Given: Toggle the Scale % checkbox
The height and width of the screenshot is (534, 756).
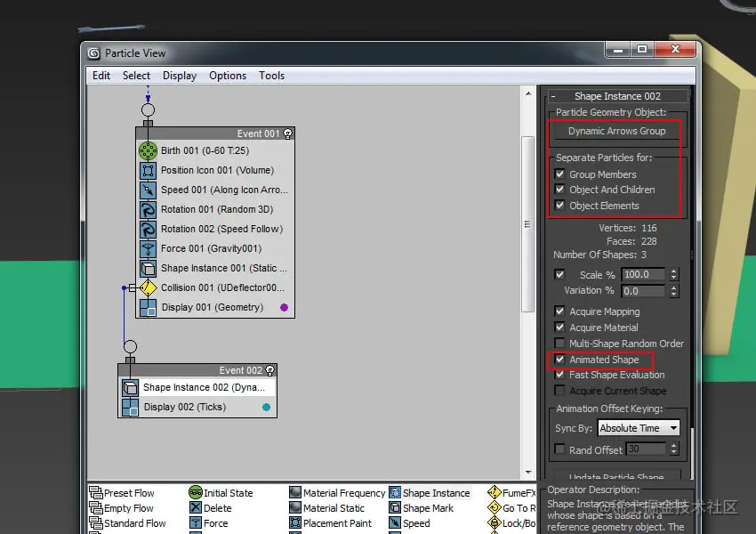Looking at the screenshot, I should [x=559, y=274].
